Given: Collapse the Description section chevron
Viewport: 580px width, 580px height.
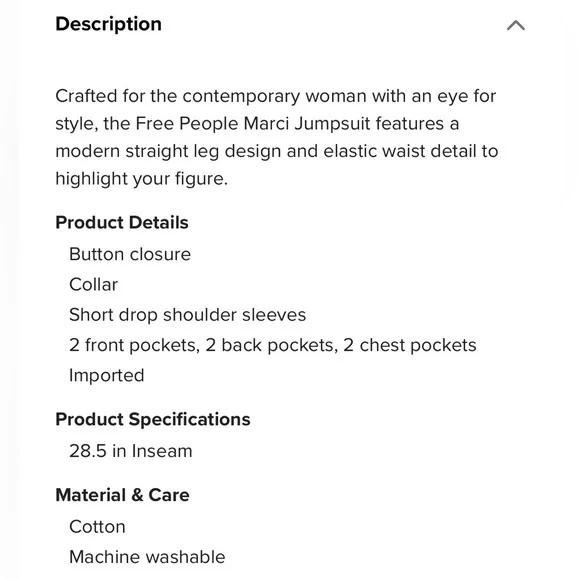Looking at the screenshot, I should pos(516,25).
